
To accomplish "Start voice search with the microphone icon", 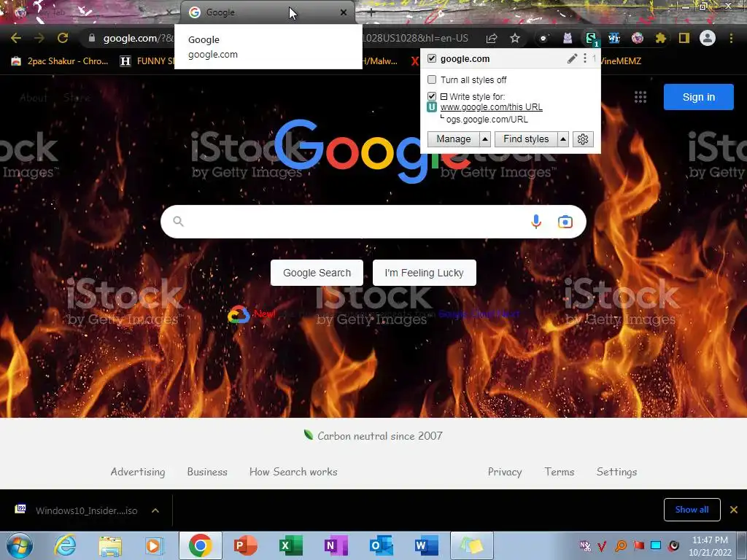I will 536,222.
